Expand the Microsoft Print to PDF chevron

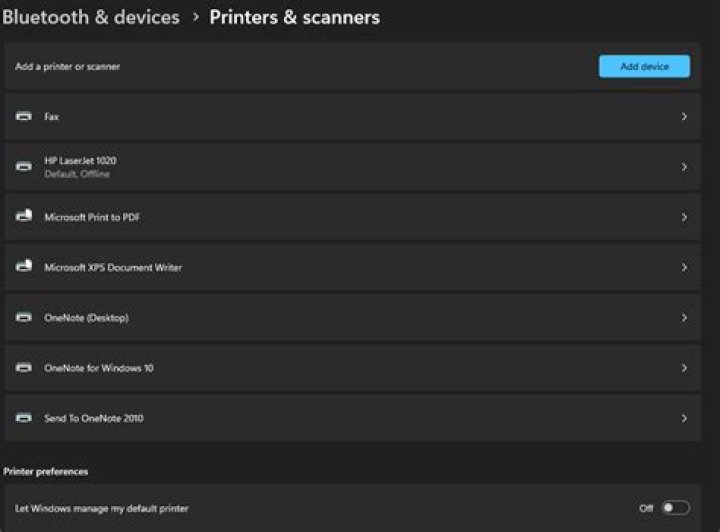[x=684, y=217]
